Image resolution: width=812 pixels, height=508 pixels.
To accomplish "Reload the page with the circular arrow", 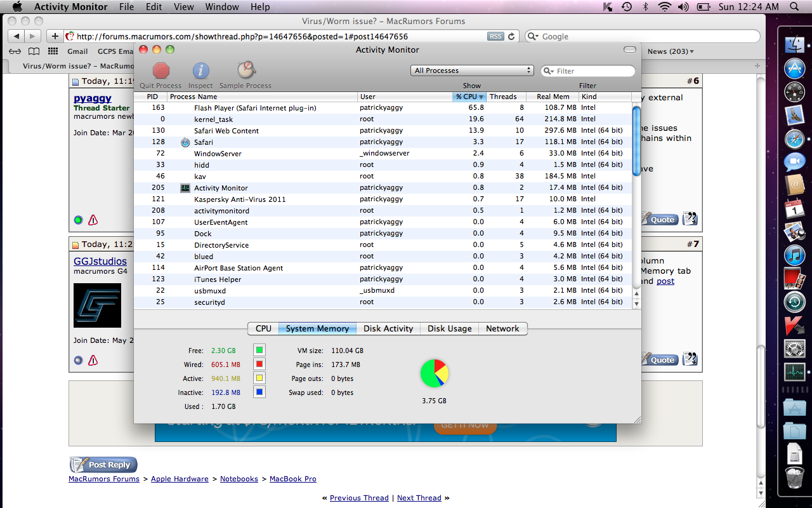I will (512, 36).
